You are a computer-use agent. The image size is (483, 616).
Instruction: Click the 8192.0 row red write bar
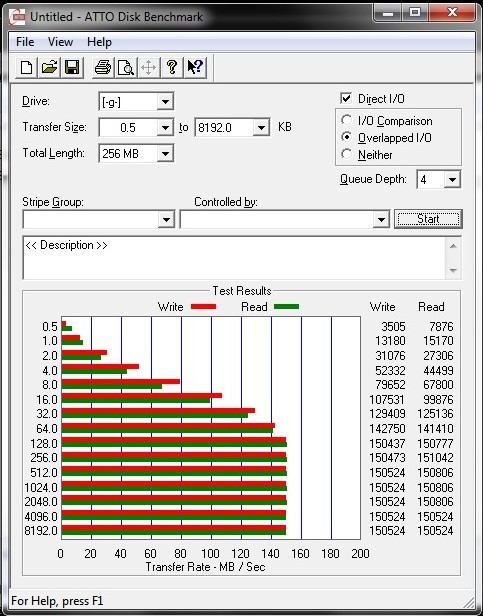(173, 528)
